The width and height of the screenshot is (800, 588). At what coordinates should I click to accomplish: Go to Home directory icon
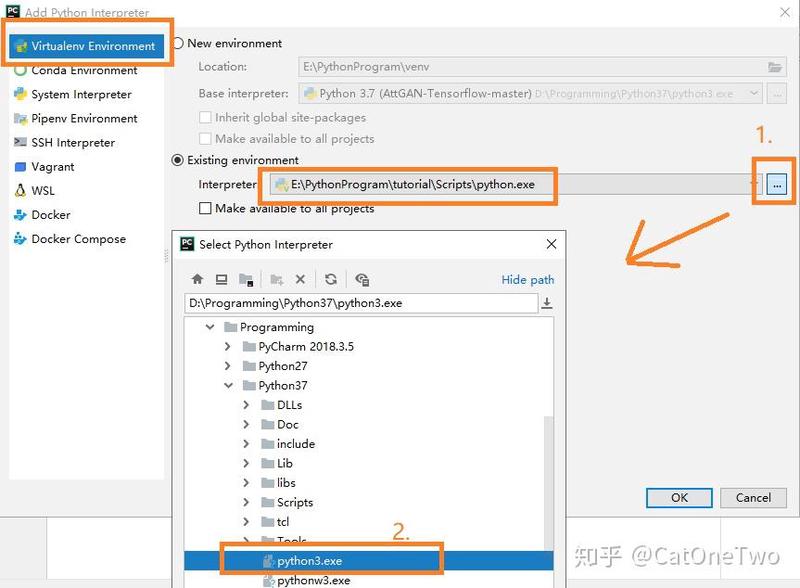point(197,279)
